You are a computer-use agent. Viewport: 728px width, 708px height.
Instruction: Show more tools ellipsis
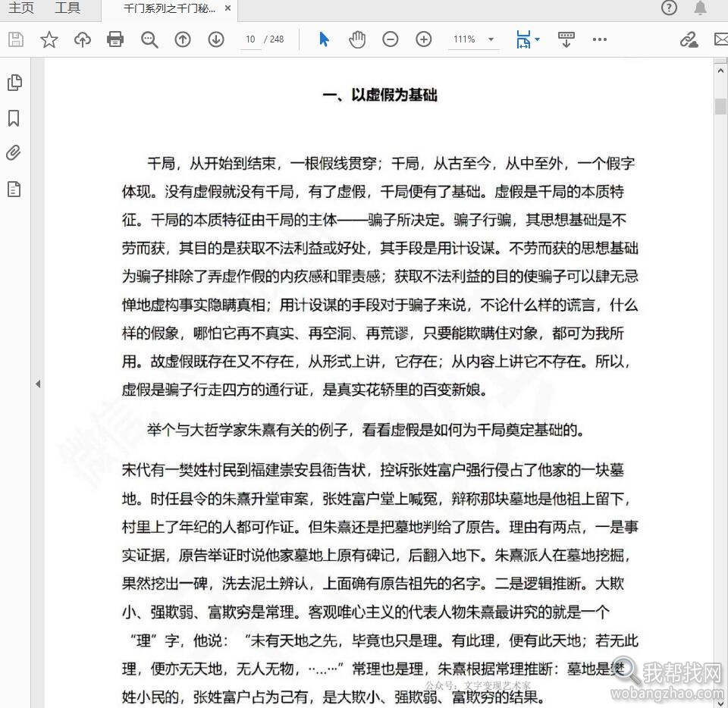pyautogui.click(x=599, y=39)
